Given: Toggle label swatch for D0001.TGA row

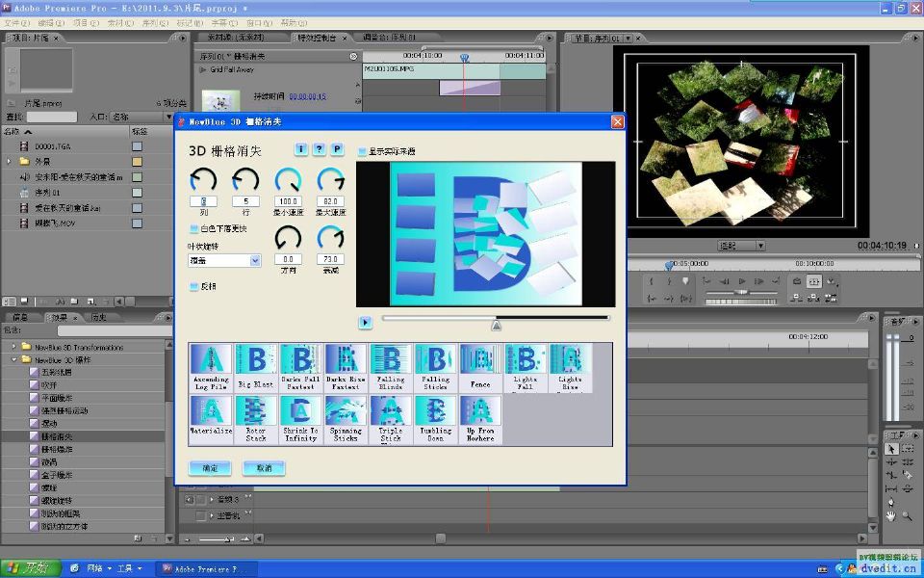Looking at the screenshot, I should [137, 146].
